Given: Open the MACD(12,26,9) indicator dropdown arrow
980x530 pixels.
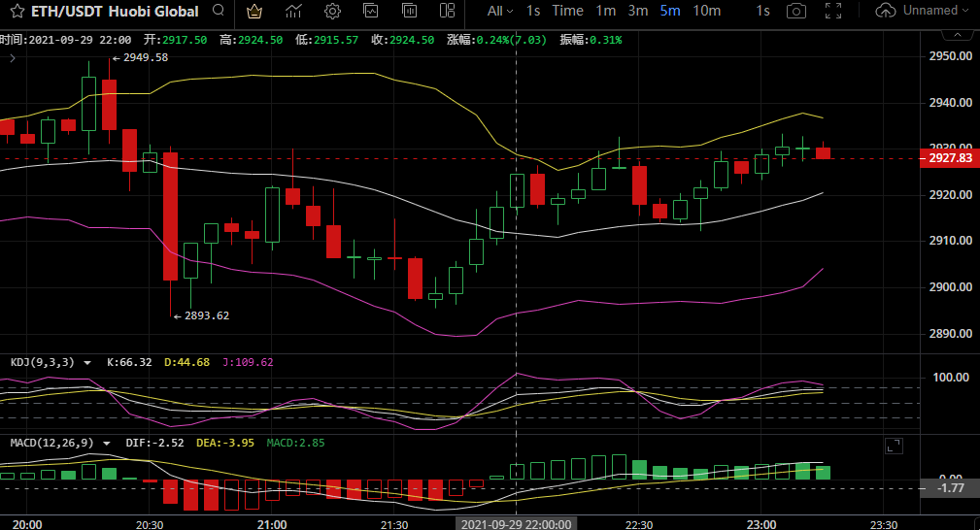Looking at the screenshot, I should coord(107,444).
